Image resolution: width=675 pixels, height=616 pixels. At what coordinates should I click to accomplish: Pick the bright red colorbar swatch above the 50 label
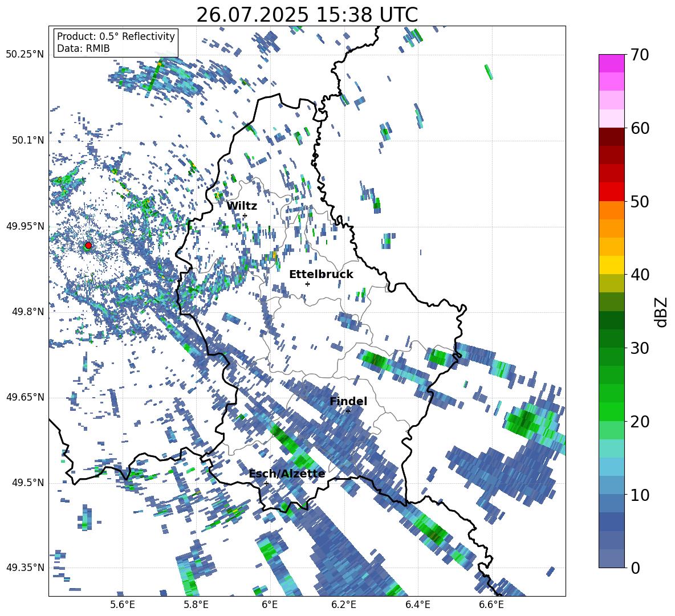(611, 191)
